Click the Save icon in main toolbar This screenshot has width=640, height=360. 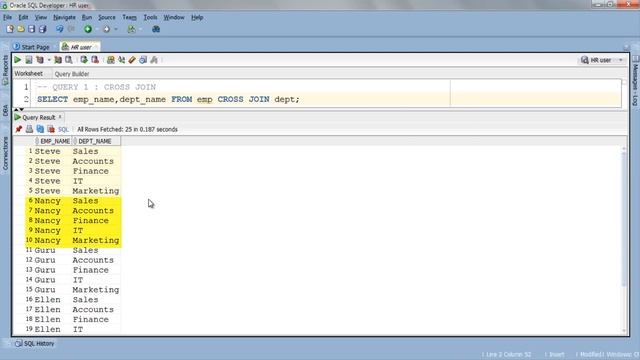coord(31,29)
